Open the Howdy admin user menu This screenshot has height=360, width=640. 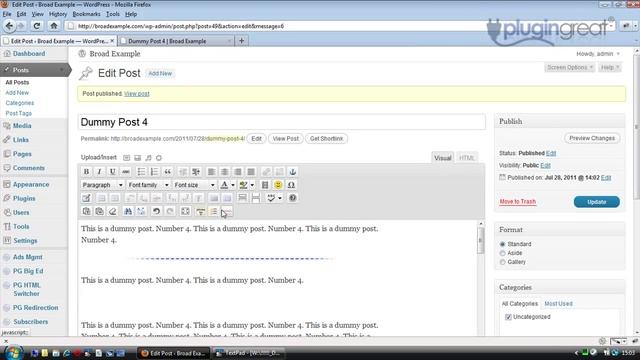598,54
